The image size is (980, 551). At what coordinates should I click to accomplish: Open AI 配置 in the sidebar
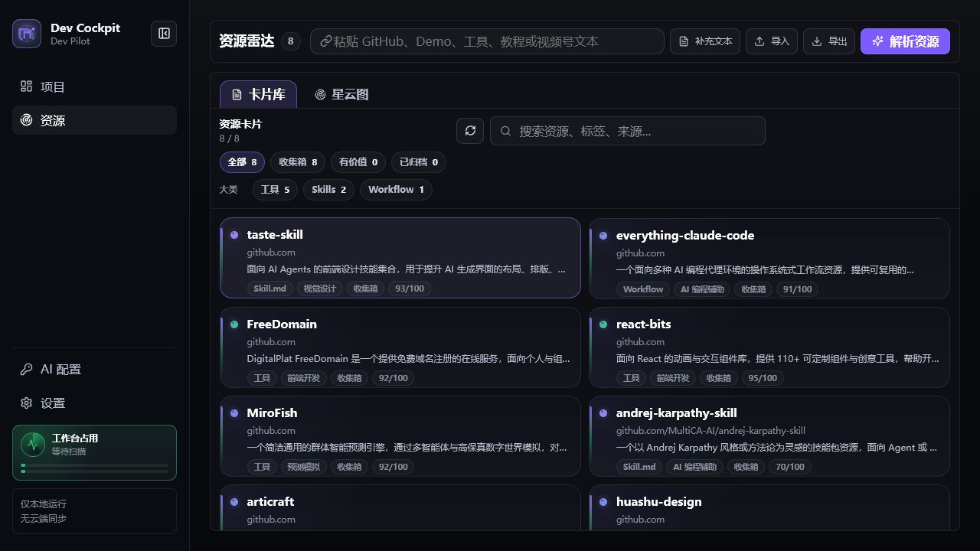pos(94,370)
